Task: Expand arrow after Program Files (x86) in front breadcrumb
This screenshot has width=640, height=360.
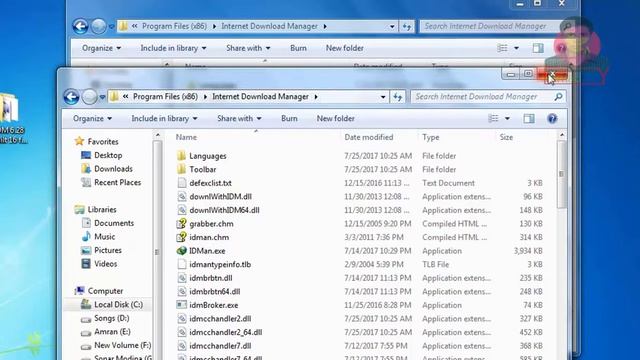Action: coord(205,97)
